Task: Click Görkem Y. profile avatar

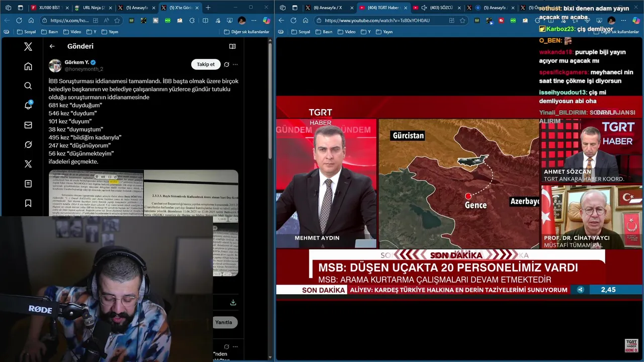Action: pos(55,65)
